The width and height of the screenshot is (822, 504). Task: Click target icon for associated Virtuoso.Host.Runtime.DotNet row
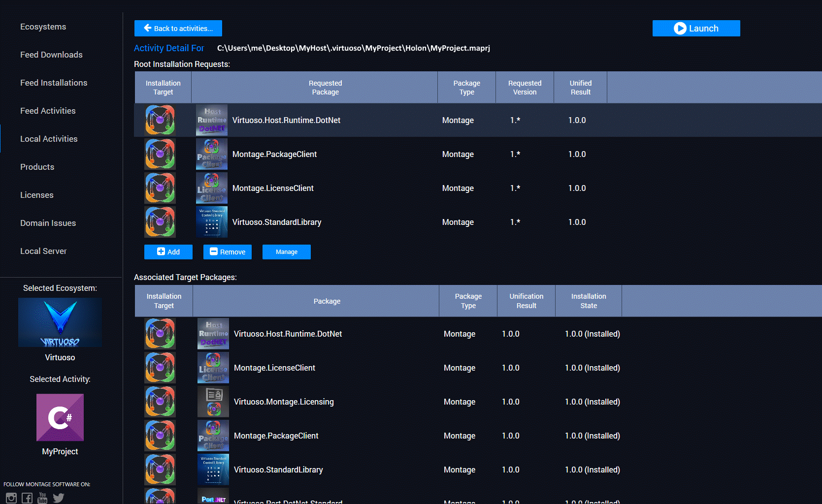(x=160, y=334)
